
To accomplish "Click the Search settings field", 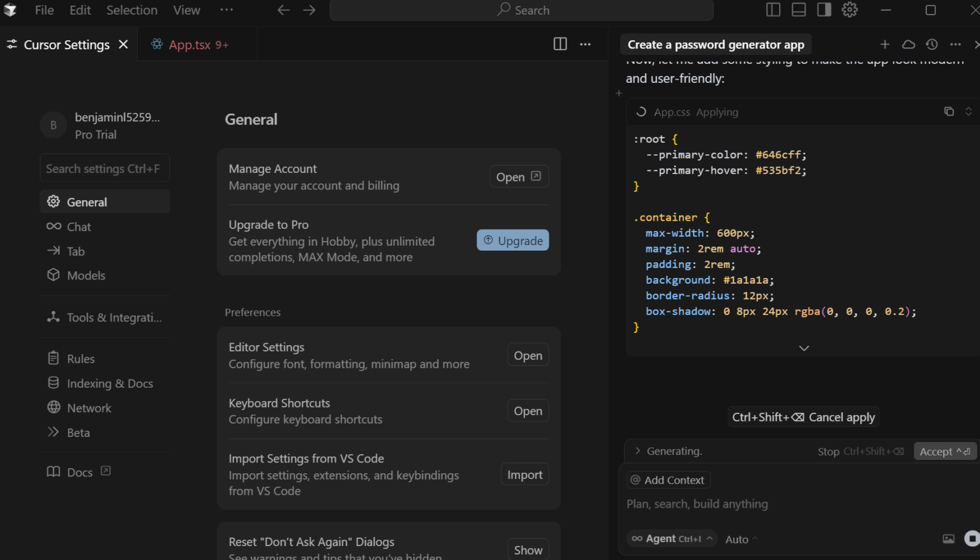I will click(105, 168).
